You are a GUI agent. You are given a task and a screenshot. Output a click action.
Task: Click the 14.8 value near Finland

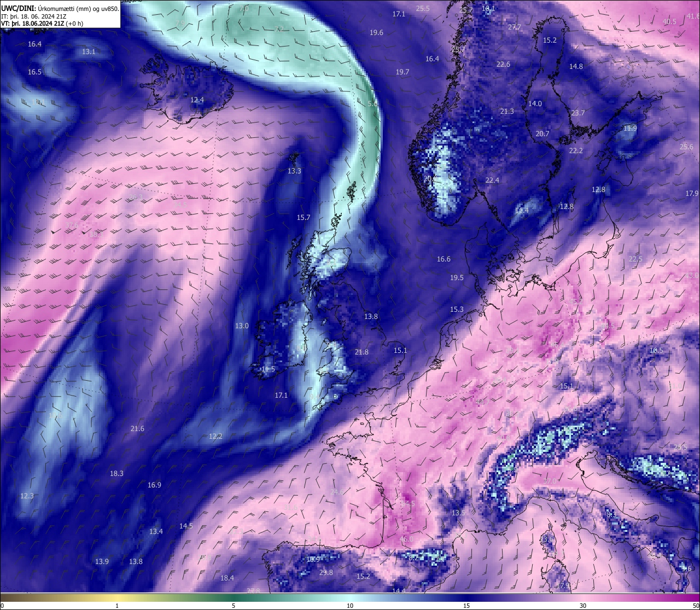click(x=576, y=67)
